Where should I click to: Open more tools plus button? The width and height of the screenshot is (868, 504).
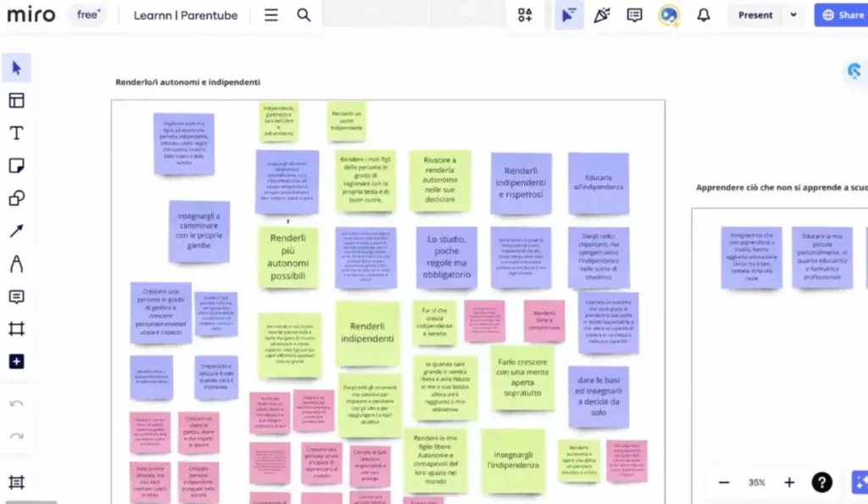click(x=17, y=361)
